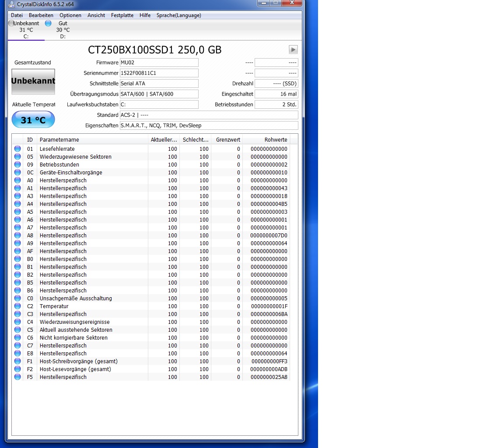Viewport: 504px width, 448px height.
Task: Go to next disk with arrow button
Action: (x=293, y=49)
